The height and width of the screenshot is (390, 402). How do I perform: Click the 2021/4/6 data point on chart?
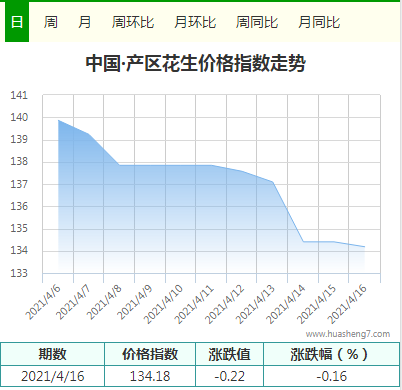(59, 120)
